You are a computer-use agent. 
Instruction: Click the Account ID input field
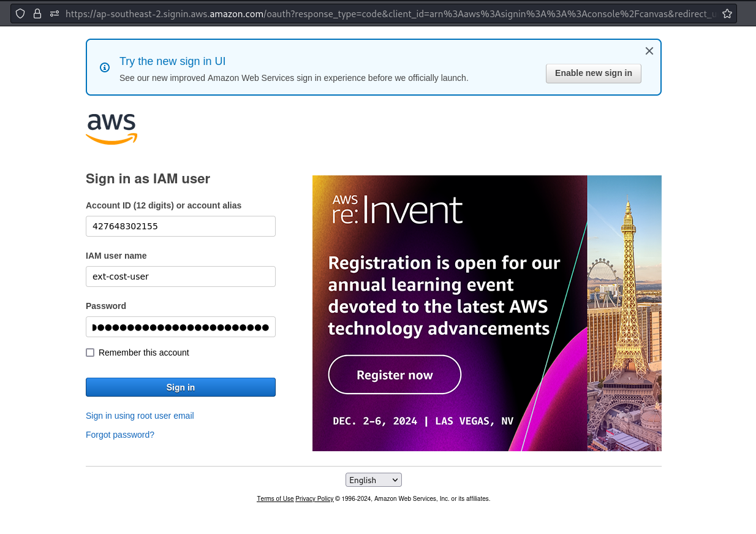pyautogui.click(x=181, y=226)
